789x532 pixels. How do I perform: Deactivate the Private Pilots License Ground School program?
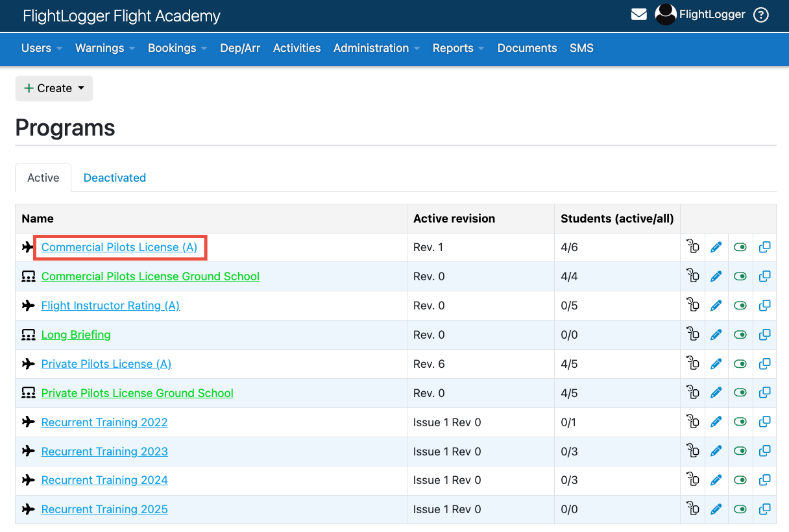click(740, 393)
